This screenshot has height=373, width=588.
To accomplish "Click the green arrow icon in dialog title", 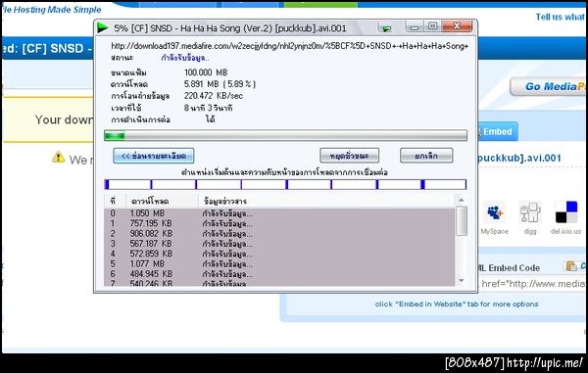I will coord(102,27).
